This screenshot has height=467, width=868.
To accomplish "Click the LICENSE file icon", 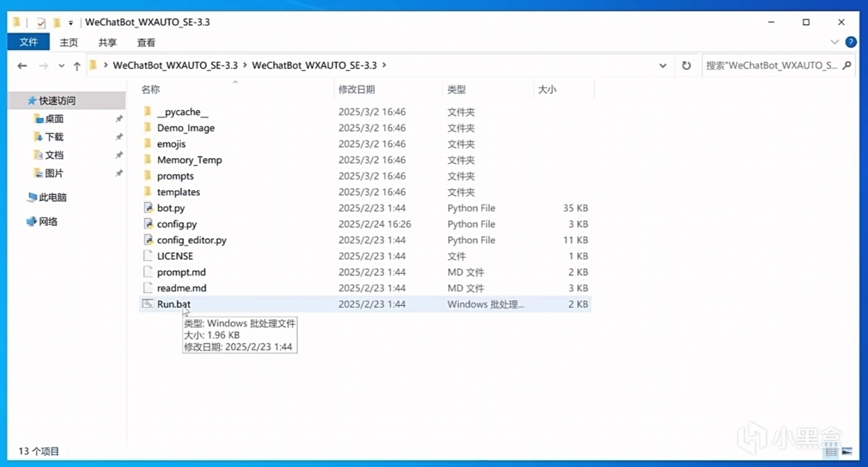I will click(x=149, y=256).
